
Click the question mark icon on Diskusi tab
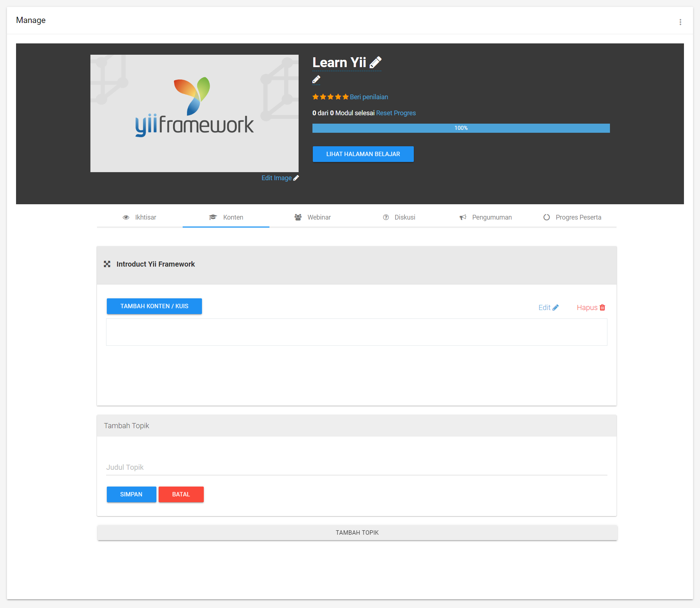click(386, 217)
